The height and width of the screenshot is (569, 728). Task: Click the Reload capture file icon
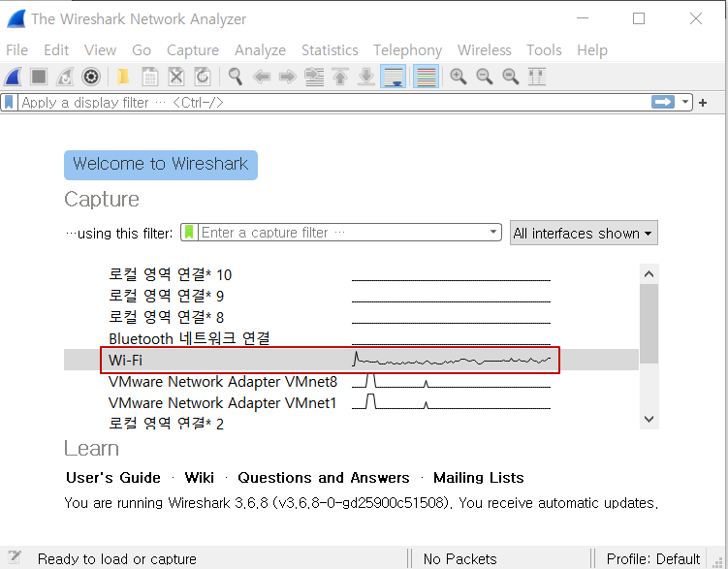pyautogui.click(x=203, y=77)
